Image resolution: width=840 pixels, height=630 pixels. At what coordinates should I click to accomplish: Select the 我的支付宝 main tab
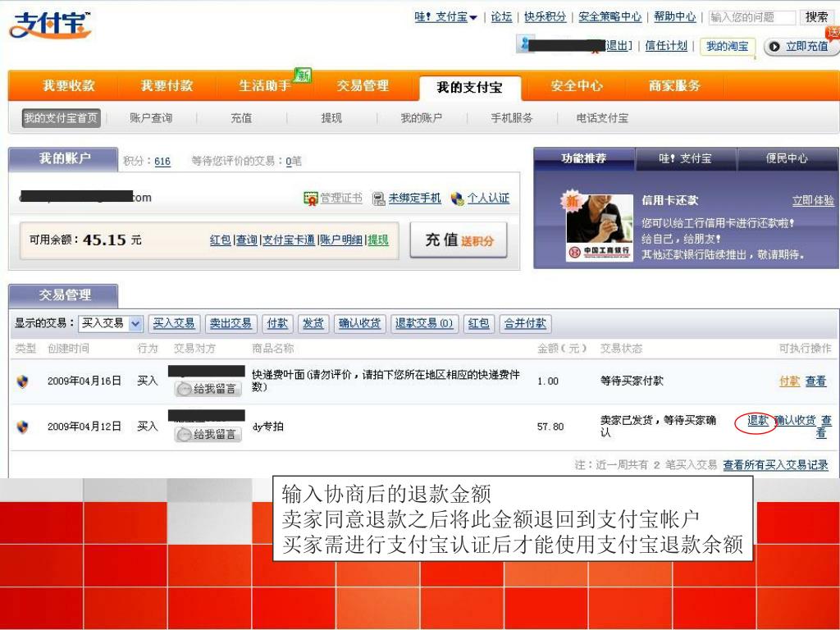point(470,87)
